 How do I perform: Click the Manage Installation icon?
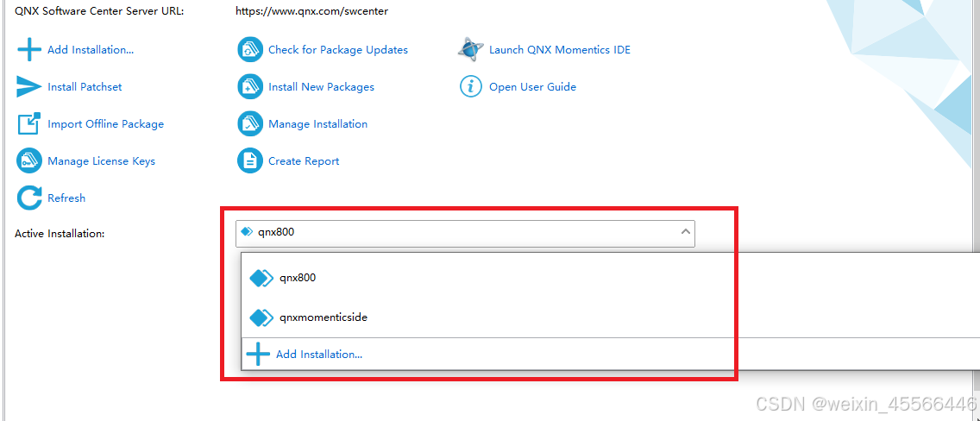pos(250,123)
